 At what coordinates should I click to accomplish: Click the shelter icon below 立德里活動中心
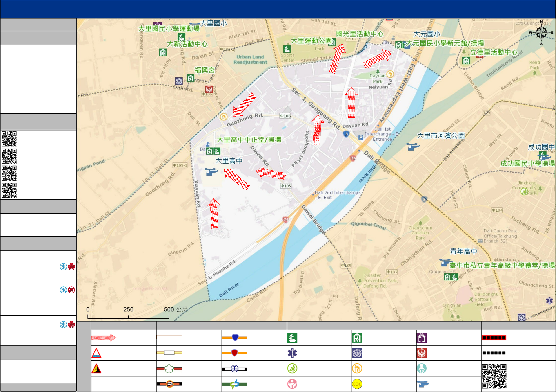pyautogui.click(x=466, y=60)
